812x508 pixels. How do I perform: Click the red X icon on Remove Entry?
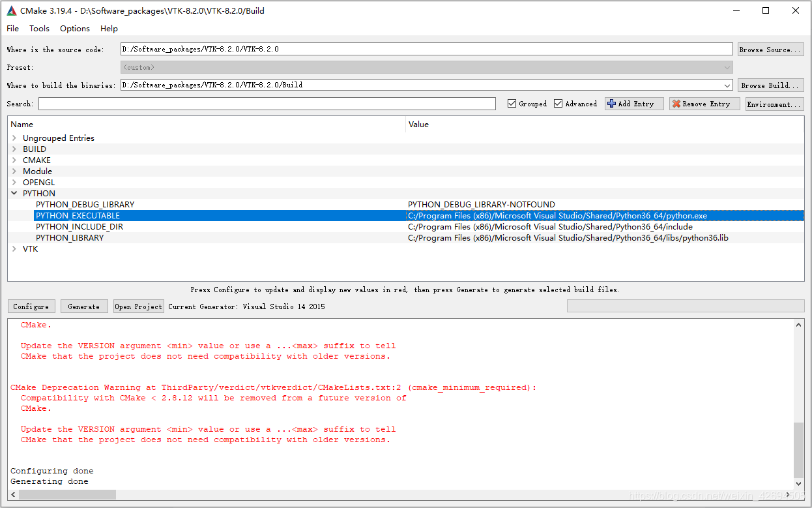click(x=676, y=104)
